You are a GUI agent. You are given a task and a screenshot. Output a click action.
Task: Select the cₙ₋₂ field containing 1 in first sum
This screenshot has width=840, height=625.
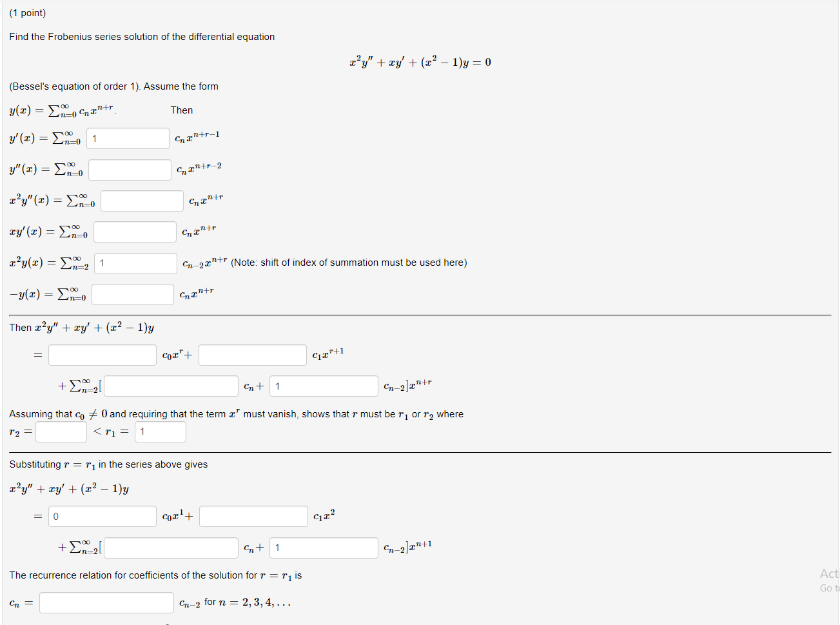pos(323,386)
